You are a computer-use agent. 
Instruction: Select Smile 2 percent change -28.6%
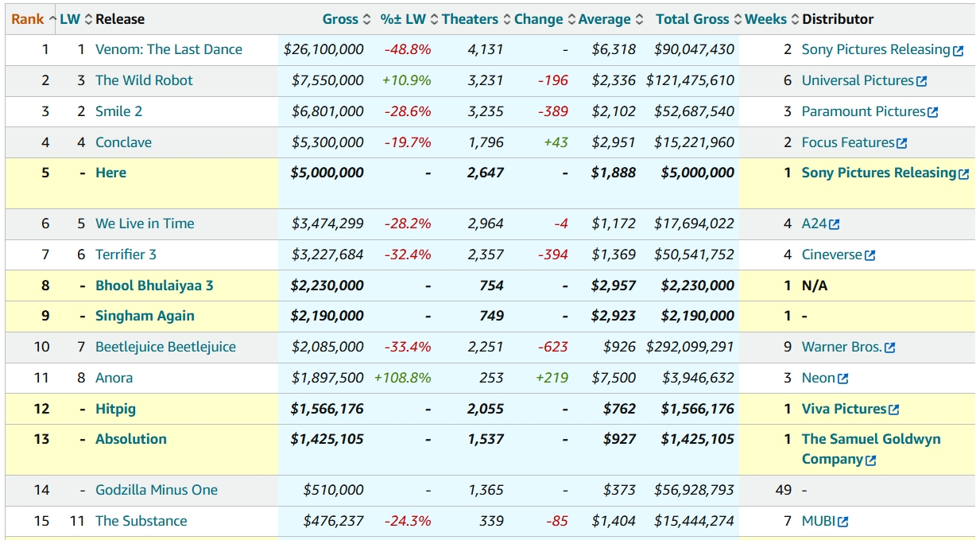pos(408,111)
